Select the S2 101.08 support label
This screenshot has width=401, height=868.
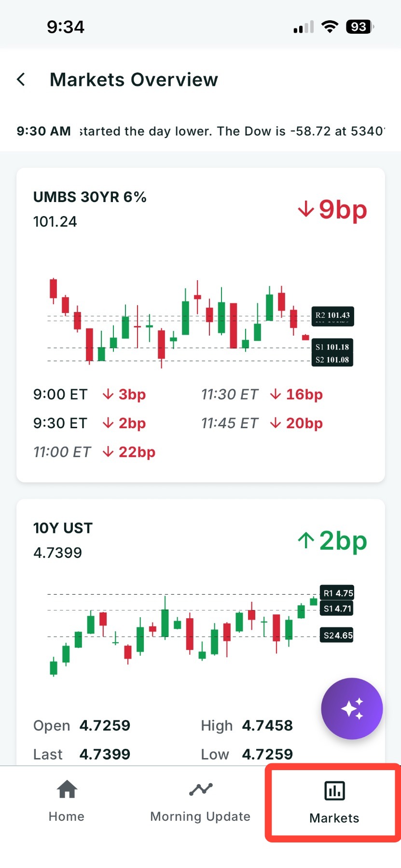pyautogui.click(x=332, y=360)
